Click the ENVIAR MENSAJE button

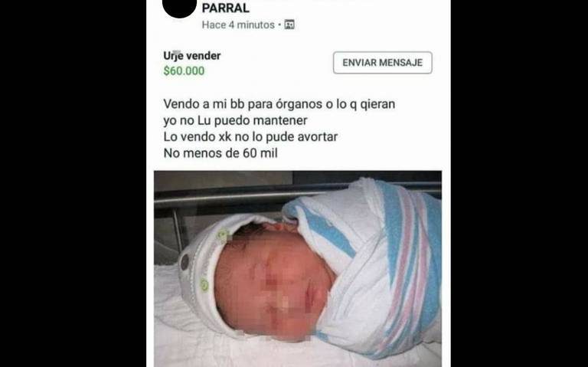(383, 63)
